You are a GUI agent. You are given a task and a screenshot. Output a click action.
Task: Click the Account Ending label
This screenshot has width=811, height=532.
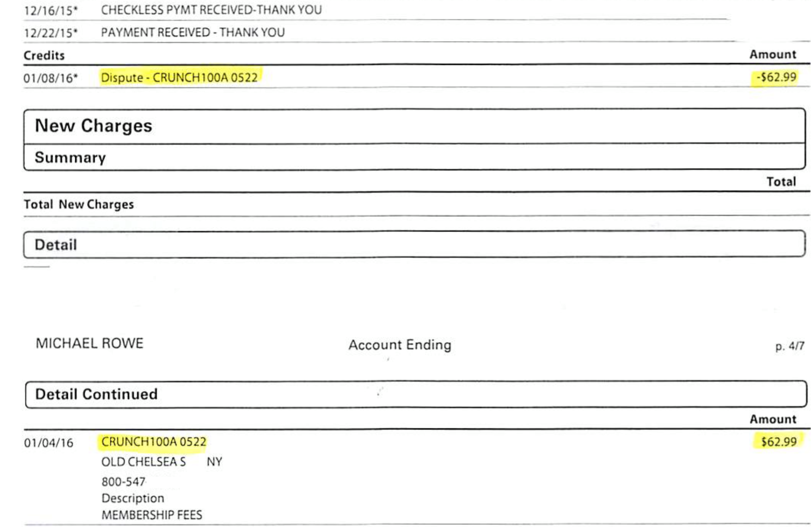(399, 345)
